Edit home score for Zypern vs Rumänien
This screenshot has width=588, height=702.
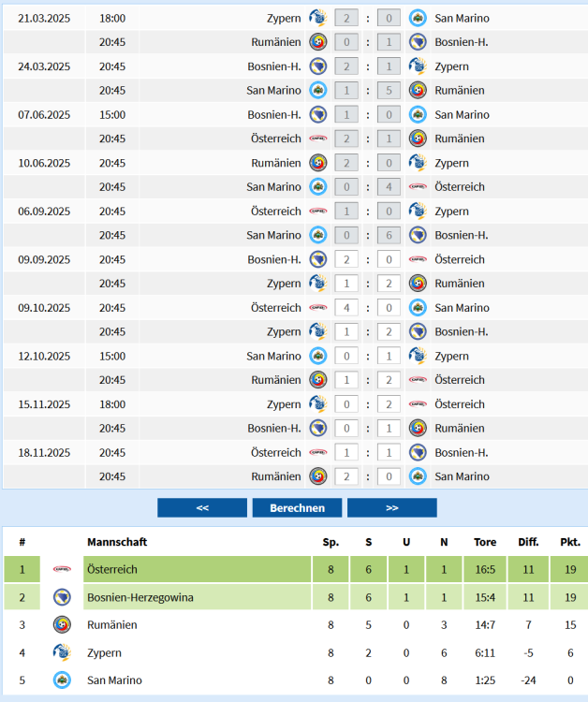(x=346, y=284)
